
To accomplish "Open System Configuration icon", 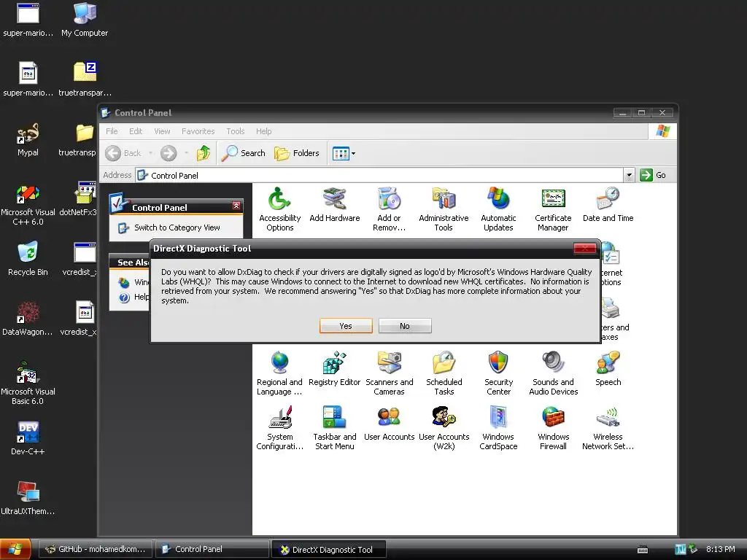I will [279, 428].
